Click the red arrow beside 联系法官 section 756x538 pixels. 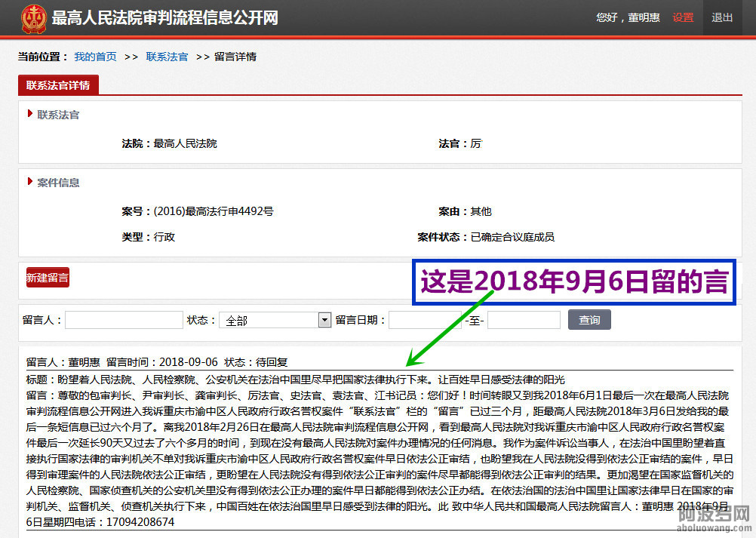30,114
